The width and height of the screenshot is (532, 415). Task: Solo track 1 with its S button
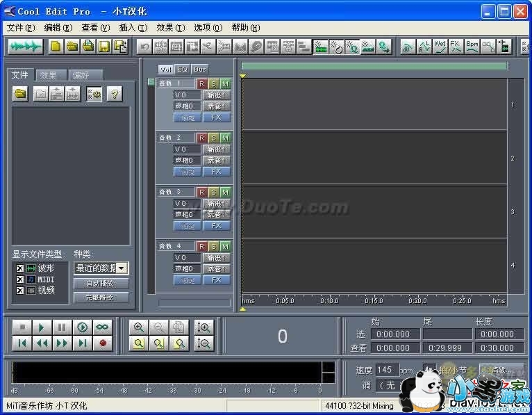pyautogui.click(x=214, y=84)
